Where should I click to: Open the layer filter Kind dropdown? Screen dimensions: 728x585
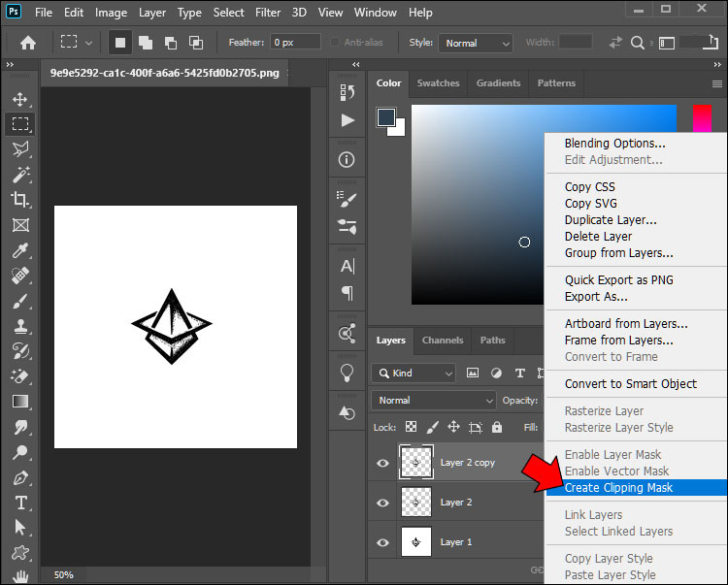pyautogui.click(x=414, y=373)
